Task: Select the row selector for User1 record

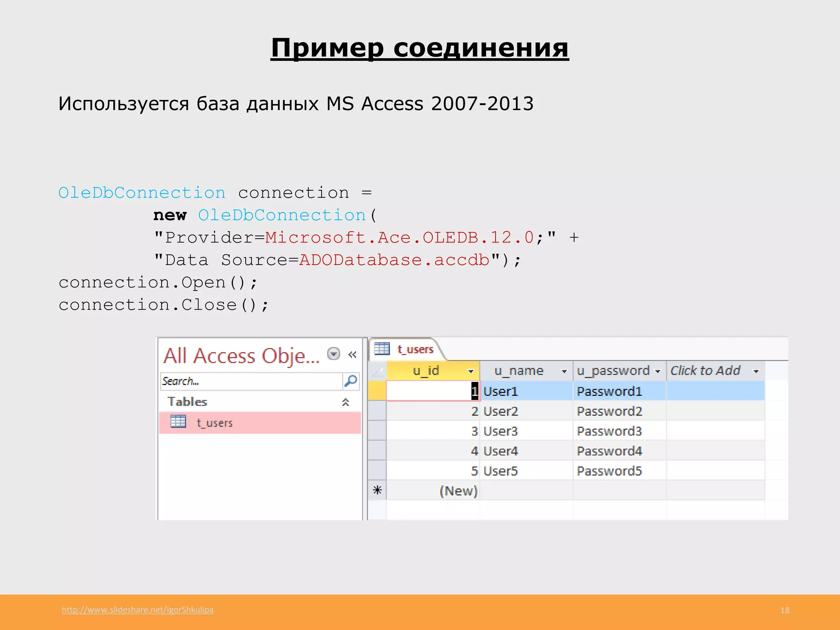Action: point(377,391)
